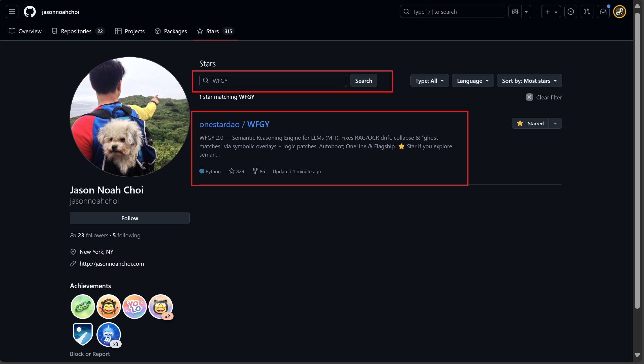
Task: Toggle the Starred button for WFGY
Action: pos(530,123)
